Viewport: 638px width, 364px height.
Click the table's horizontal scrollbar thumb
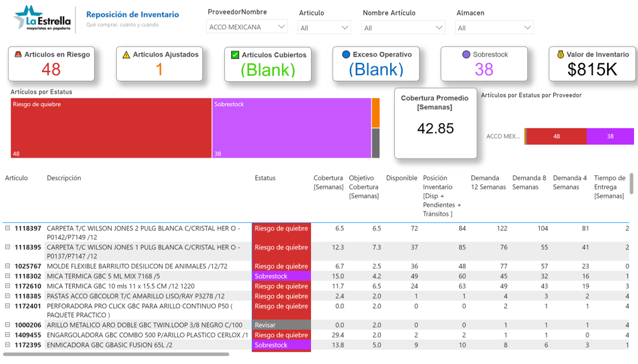pos(116,354)
